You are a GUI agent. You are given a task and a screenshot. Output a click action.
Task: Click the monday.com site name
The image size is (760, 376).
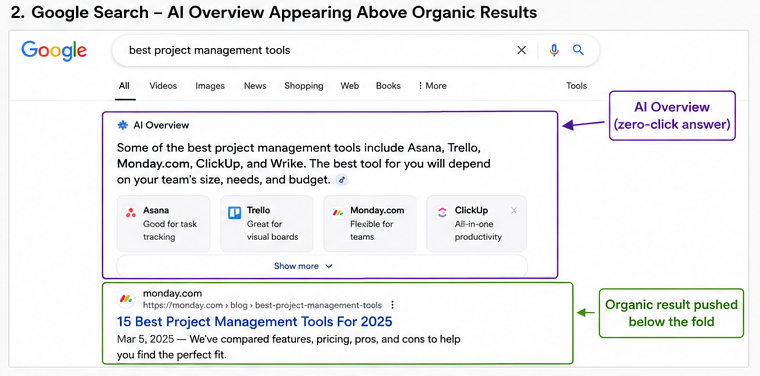(172, 294)
